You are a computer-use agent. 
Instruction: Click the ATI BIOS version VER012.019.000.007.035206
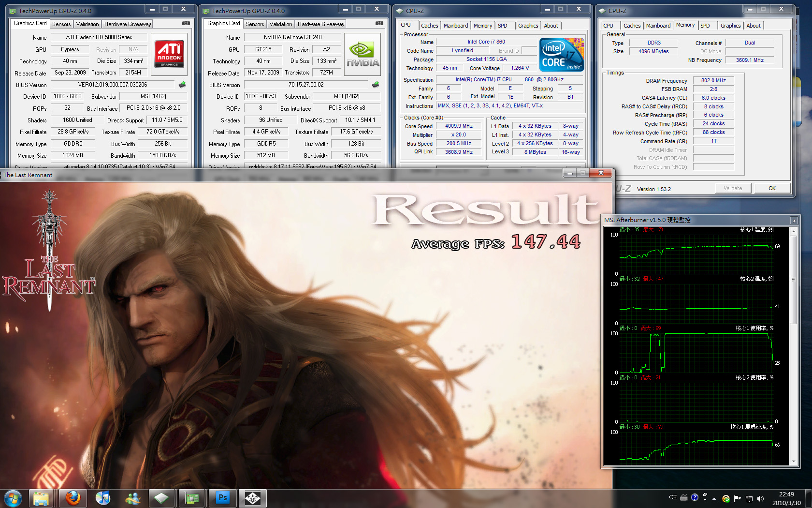(113, 85)
